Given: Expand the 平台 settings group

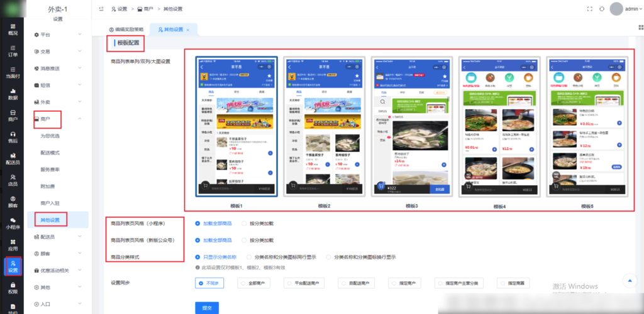Looking at the screenshot, I should (58, 35).
